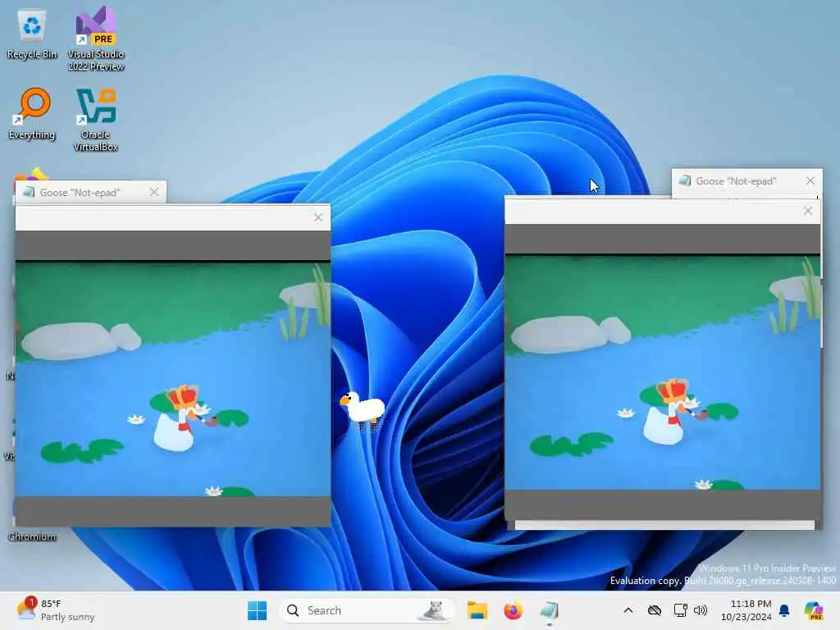This screenshot has height=630, width=840.
Task: Click the right goose pond picture
Action: (663, 372)
